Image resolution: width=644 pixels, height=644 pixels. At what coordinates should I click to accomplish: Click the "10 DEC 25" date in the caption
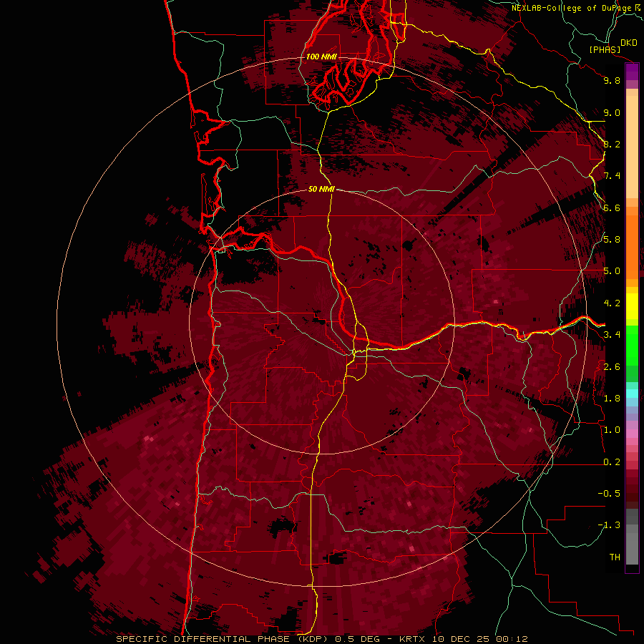coord(460,639)
